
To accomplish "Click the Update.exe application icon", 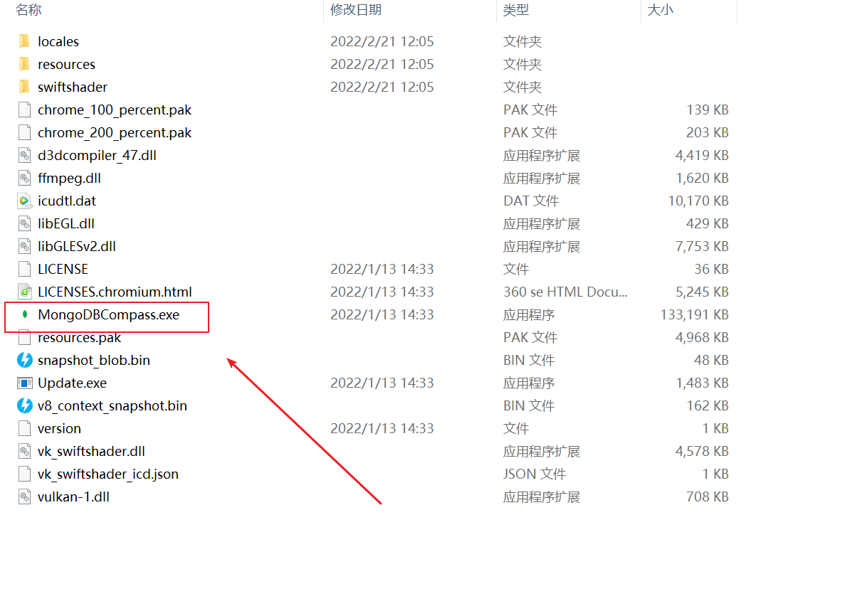I will 25,383.
